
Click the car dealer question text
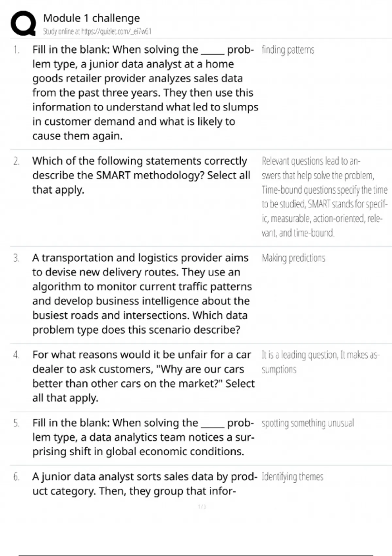142,376
